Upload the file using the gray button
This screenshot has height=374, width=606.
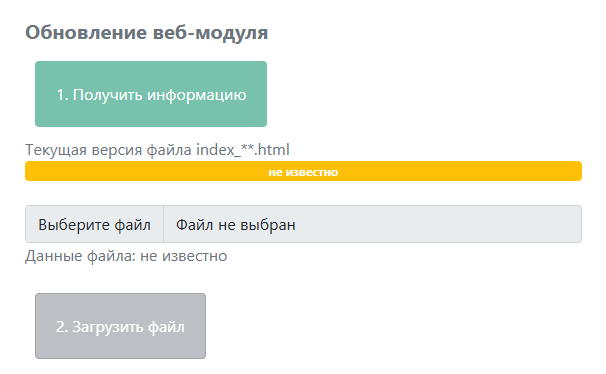120,326
